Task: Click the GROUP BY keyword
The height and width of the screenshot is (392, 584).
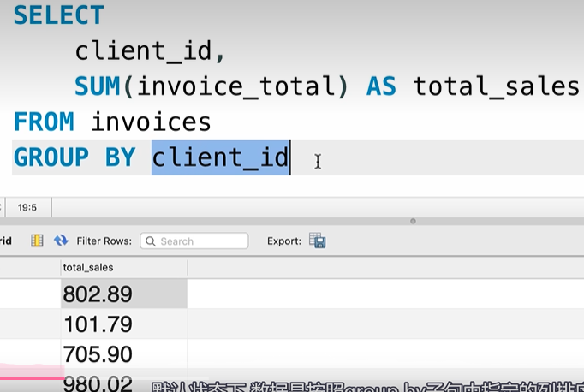Action: pos(74,157)
